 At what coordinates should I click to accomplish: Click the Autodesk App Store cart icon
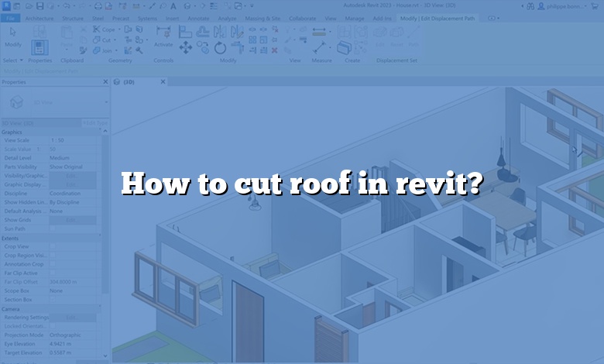595,5
